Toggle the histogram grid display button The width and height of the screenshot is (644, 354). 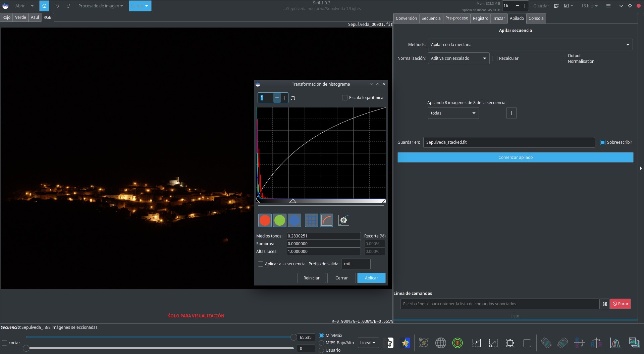tap(311, 220)
